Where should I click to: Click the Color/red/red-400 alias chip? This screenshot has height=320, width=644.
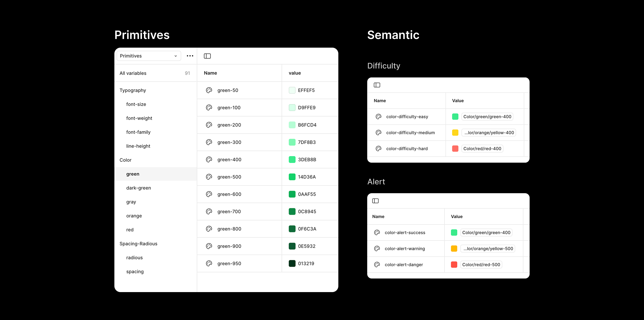482,148
